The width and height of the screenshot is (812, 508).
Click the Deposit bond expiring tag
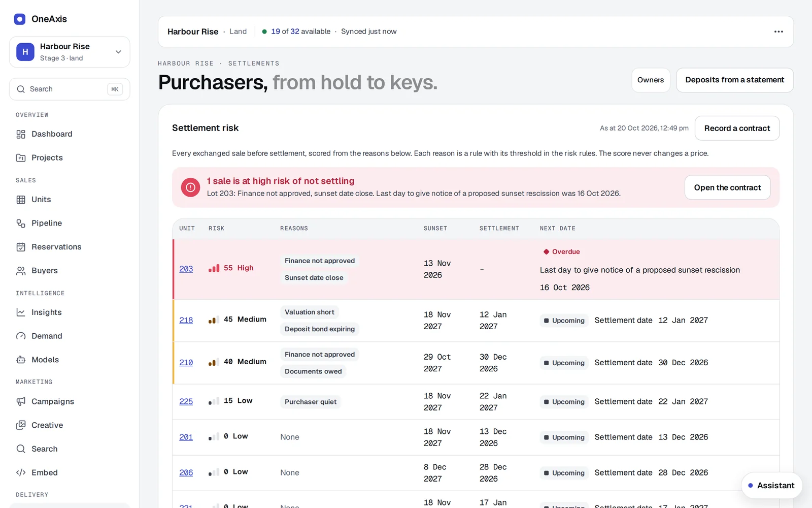[320, 329]
